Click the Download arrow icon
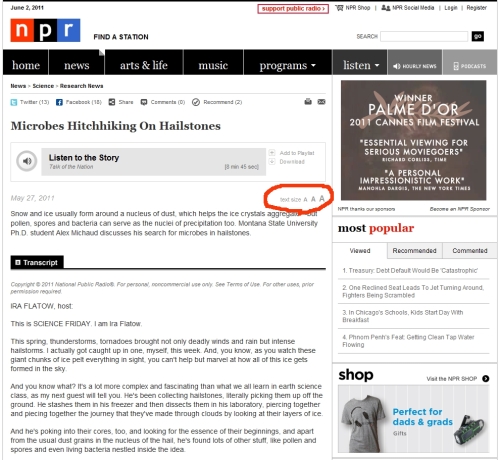Viewport: 500px width, 460px height. point(272,162)
